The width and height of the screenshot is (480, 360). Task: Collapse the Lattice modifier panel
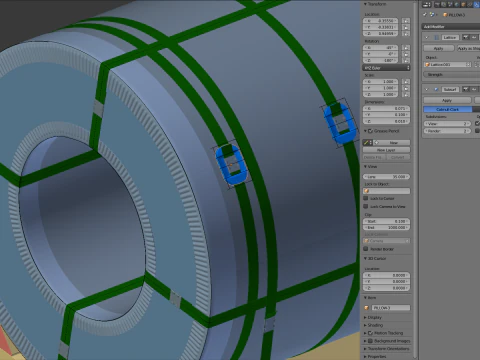[x=427, y=37]
